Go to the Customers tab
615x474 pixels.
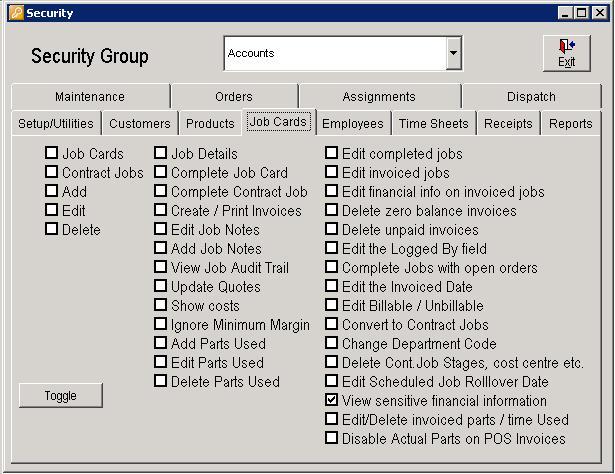[x=139, y=124]
